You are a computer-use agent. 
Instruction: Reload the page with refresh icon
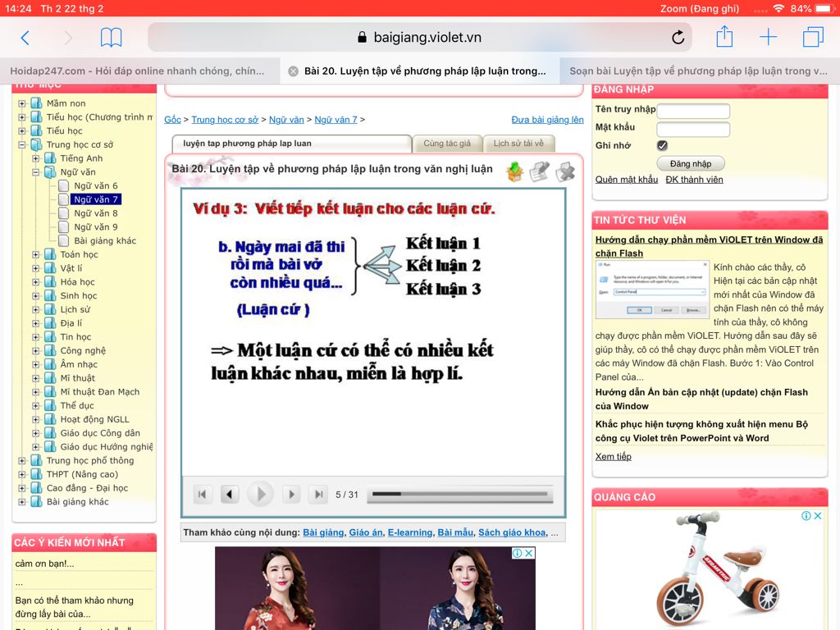tap(678, 38)
